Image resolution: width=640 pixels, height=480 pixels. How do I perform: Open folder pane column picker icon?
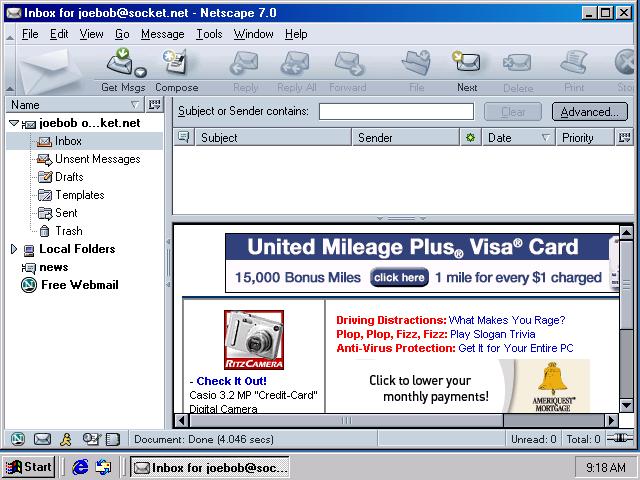[154, 105]
